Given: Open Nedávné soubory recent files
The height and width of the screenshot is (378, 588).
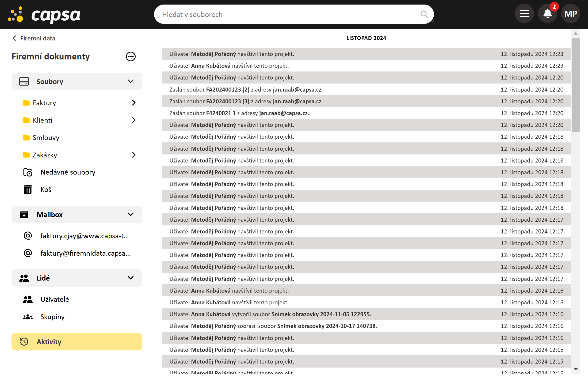Looking at the screenshot, I should (68, 172).
